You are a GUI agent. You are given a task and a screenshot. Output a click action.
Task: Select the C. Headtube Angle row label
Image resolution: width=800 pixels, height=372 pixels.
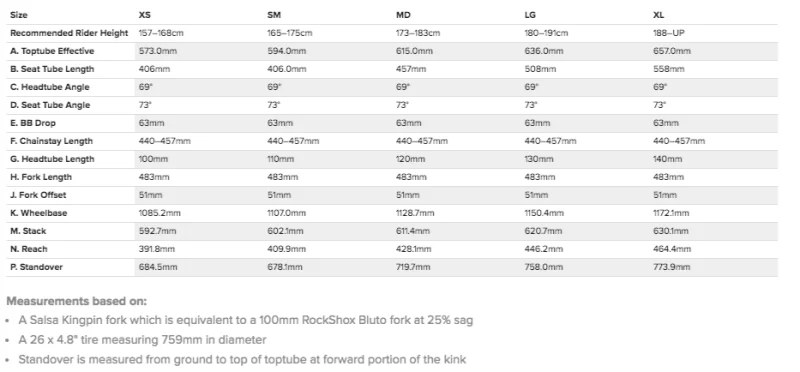pos(49,87)
